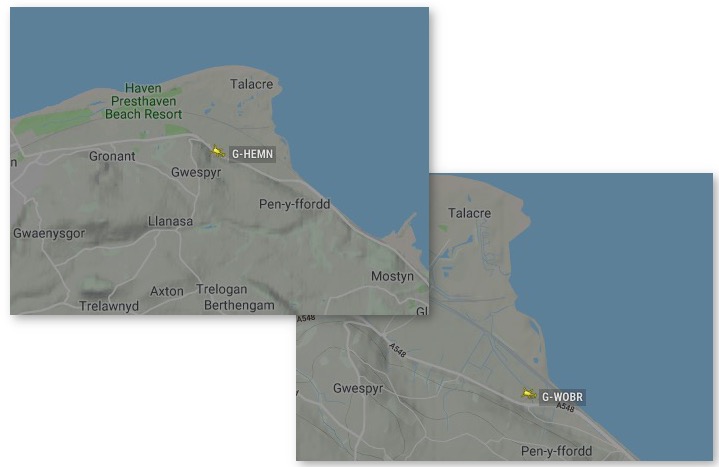719x467 pixels.
Task: Click the yellow G-WOBR helicopter icon
Action: pyautogui.click(x=529, y=393)
